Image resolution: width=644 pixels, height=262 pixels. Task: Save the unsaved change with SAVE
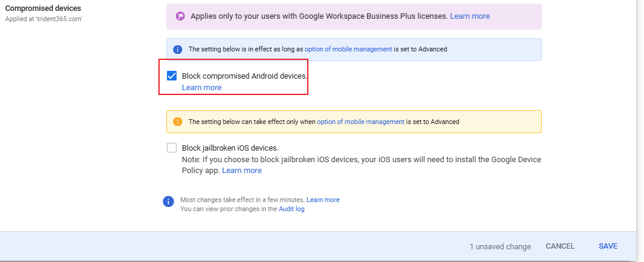coord(608,246)
